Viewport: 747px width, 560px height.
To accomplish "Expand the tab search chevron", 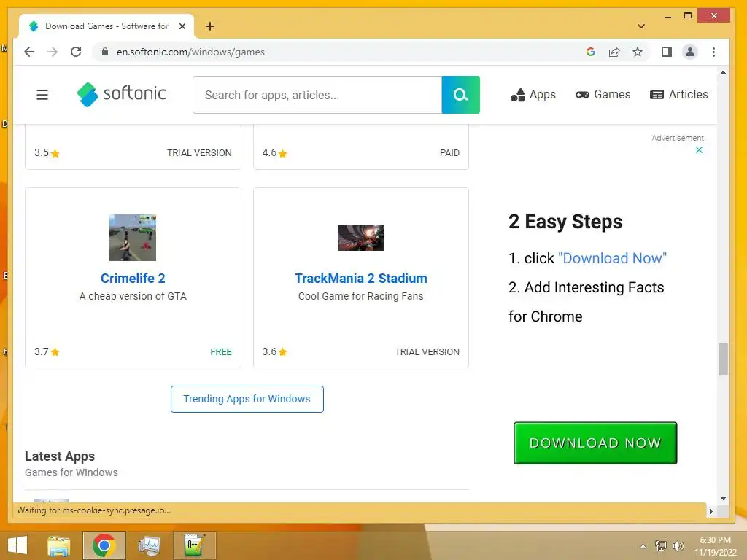I will tap(641, 26).
